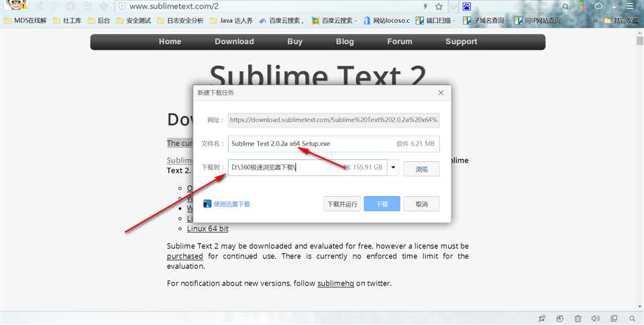Click the zoom magnifier in status bar
Viewport: 644px width, 325px height.
click(632, 318)
